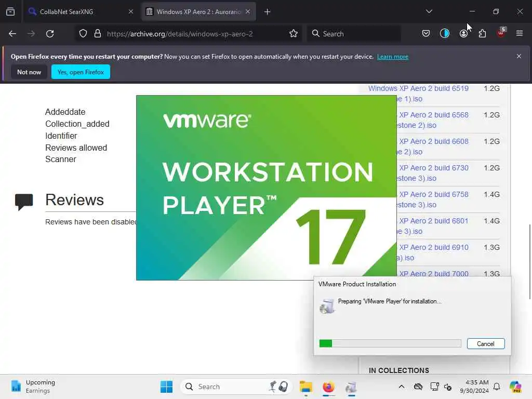Click the Reviews allowed label
This screenshot has height=399, width=532.
[76, 148]
